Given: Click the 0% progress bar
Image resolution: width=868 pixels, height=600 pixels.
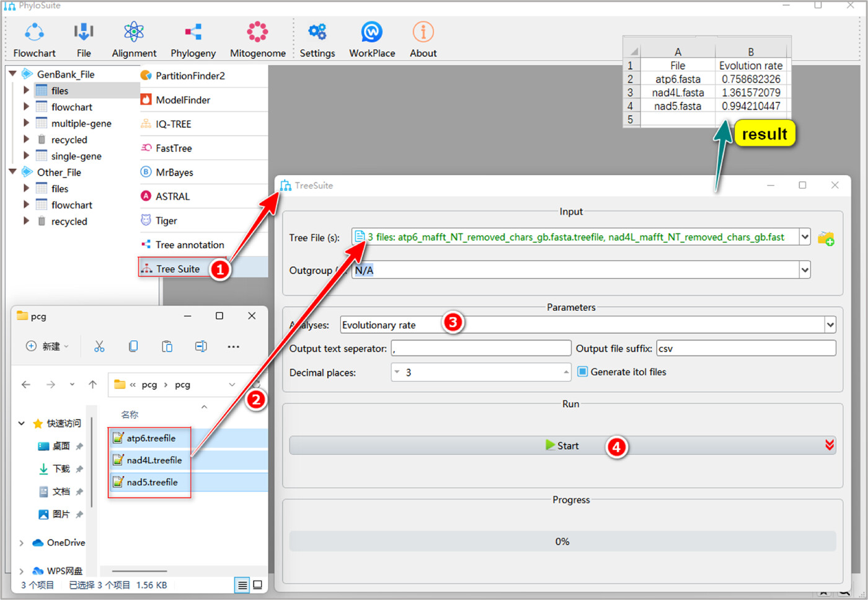Looking at the screenshot, I should pos(562,542).
